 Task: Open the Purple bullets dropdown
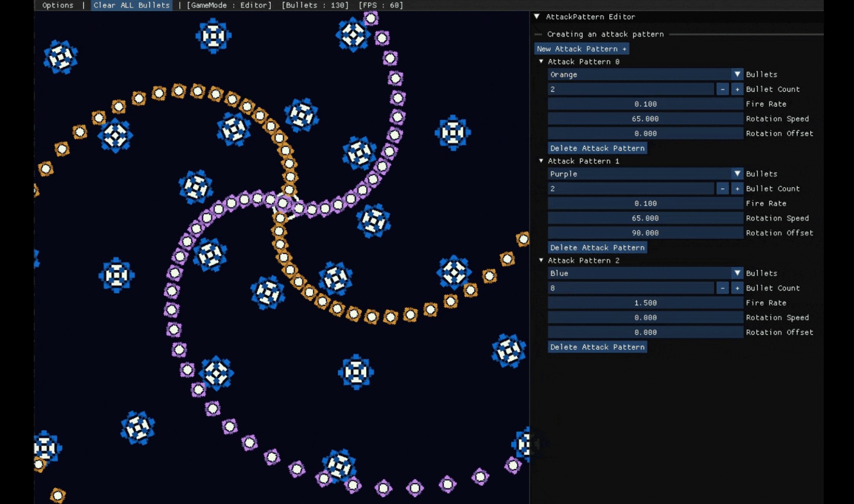(645, 174)
